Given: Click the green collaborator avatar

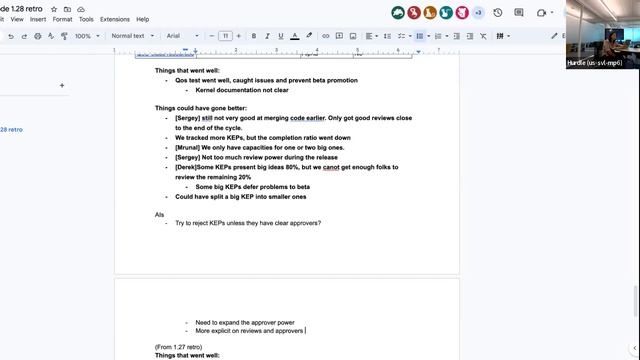Looking at the screenshot, I should pyautogui.click(x=398, y=13).
